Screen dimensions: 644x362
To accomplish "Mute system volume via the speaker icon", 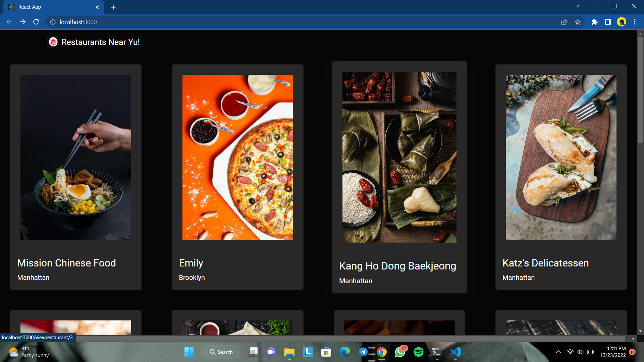I will tap(581, 352).
